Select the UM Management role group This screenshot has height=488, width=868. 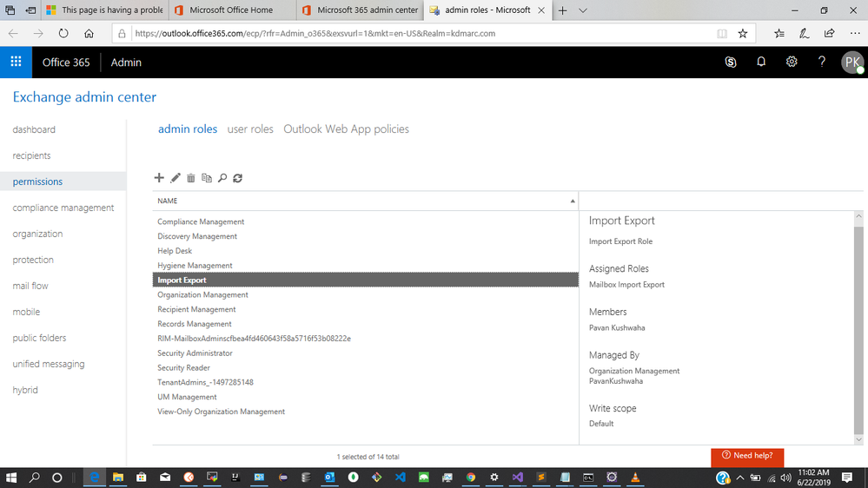tap(365, 397)
